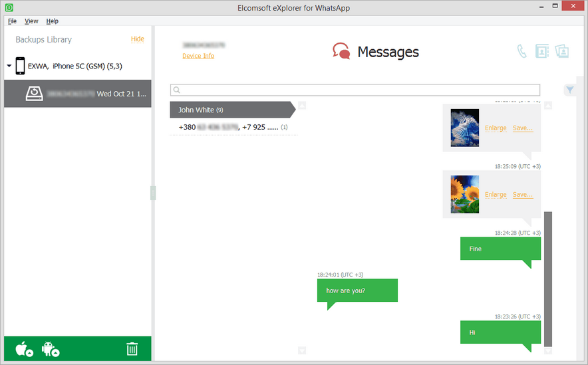The width and height of the screenshot is (588, 365).
Task: Click the app icon in title bar
Action: click(x=9, y=7)
